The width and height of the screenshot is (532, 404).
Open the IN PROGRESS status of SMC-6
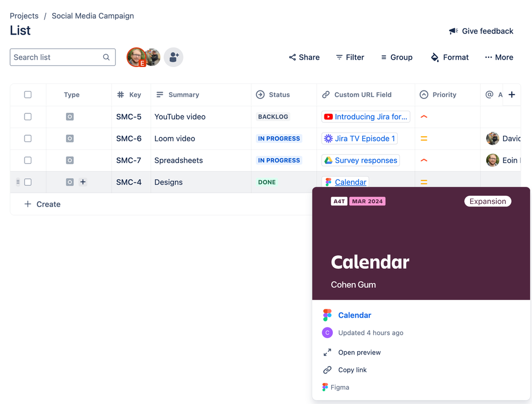(279, 138)
